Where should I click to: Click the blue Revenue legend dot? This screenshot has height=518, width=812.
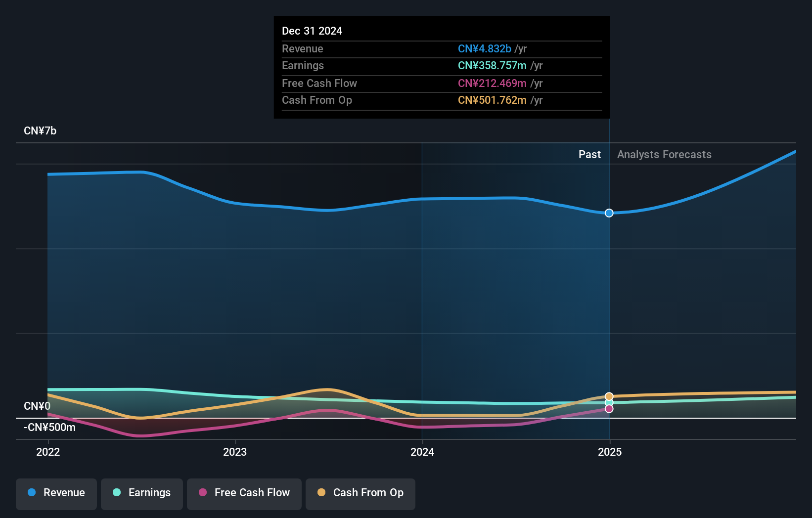[32, 492]
